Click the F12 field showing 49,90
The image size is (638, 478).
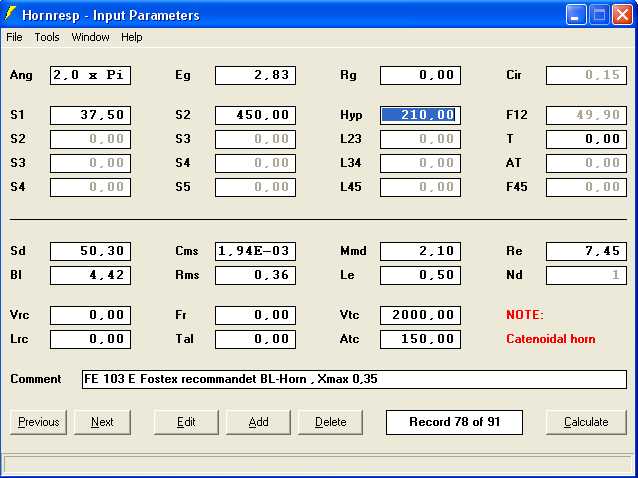click(586, 115)
